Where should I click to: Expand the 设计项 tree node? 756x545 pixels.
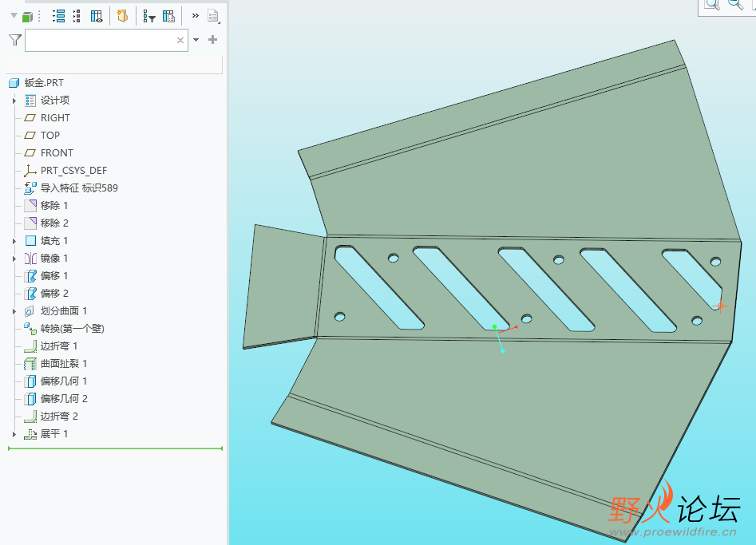coord(14,101)
